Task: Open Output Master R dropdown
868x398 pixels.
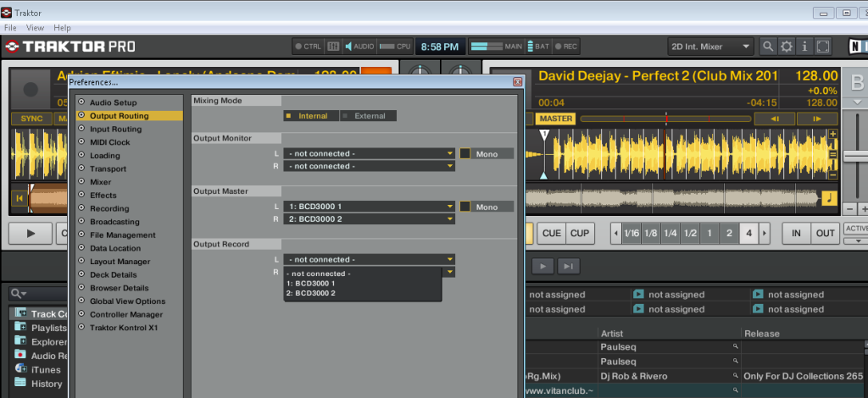Action: point(370,218)
